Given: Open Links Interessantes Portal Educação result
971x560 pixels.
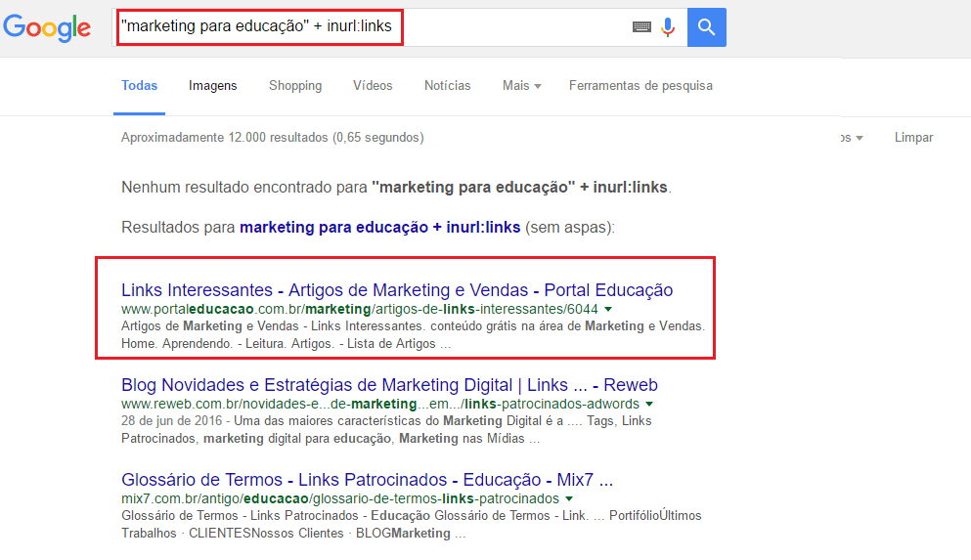Looking at the screenshot, I should point(397,289).
